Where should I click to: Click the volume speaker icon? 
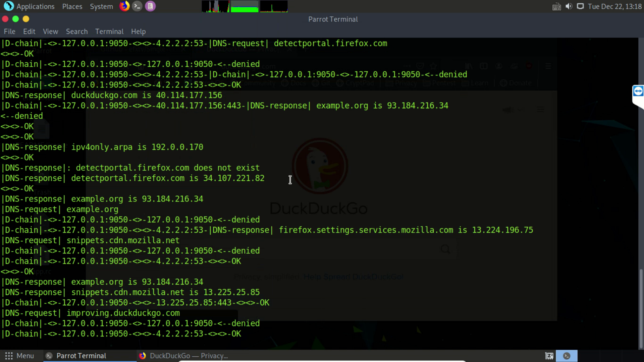click(569, 6)
